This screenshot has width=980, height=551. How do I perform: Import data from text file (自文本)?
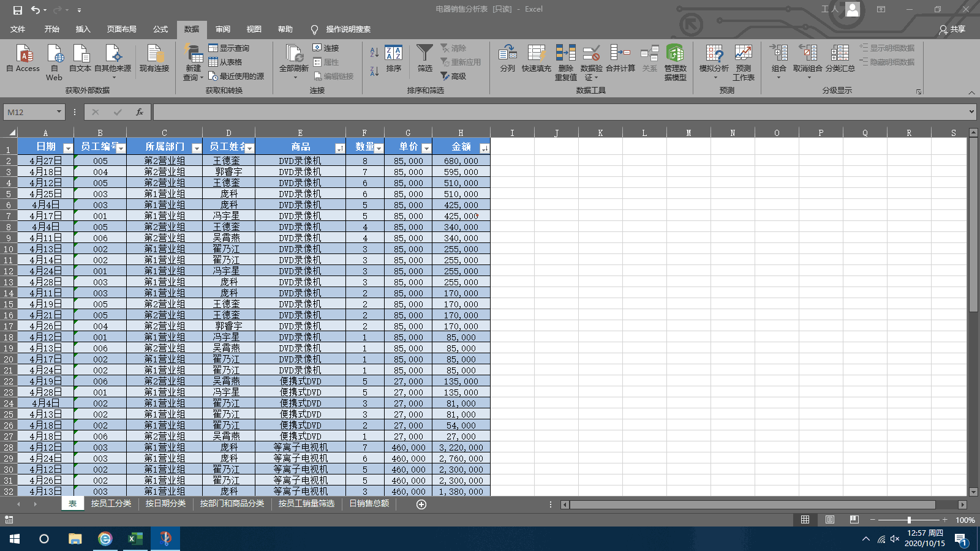coord(80,59)
